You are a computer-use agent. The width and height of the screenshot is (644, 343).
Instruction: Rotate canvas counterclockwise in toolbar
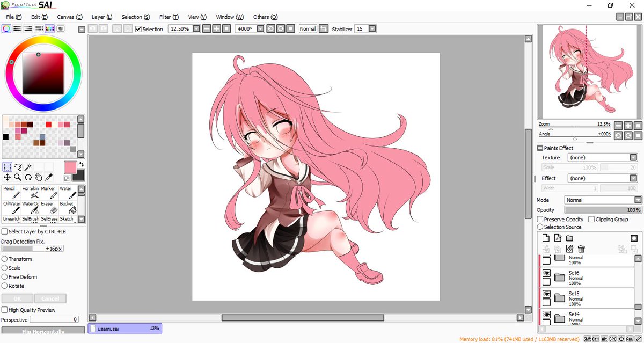(x=270, y=28)
